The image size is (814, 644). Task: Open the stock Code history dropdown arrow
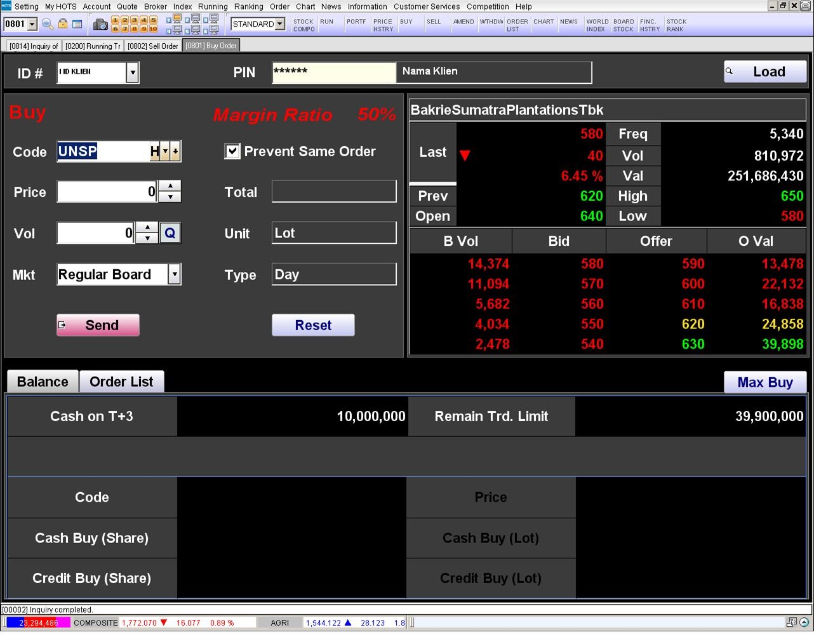pyautogui.click(x=165, y=151)
